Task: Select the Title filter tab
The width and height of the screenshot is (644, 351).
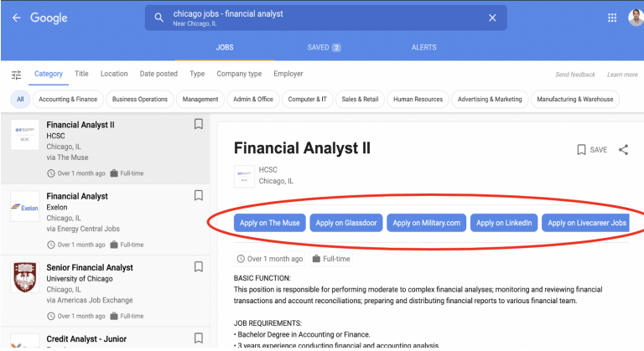Action: click(x=81, y=74)
